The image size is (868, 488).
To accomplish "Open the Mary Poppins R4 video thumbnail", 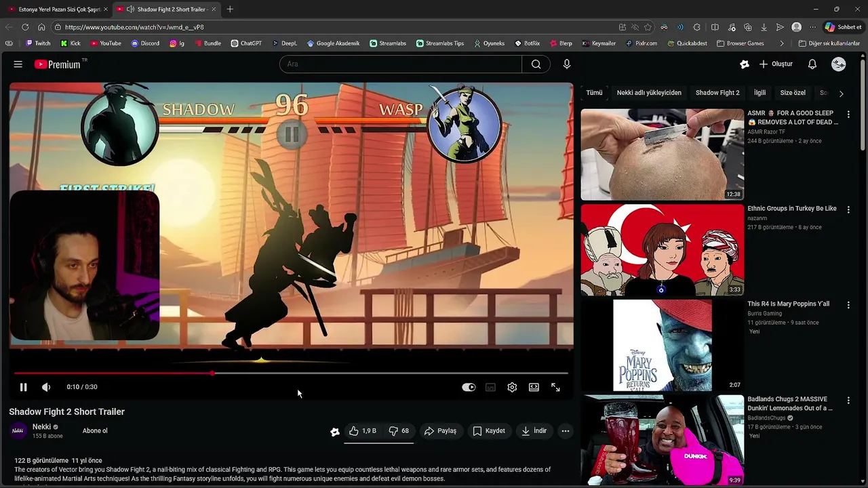I will coord(662,346).
